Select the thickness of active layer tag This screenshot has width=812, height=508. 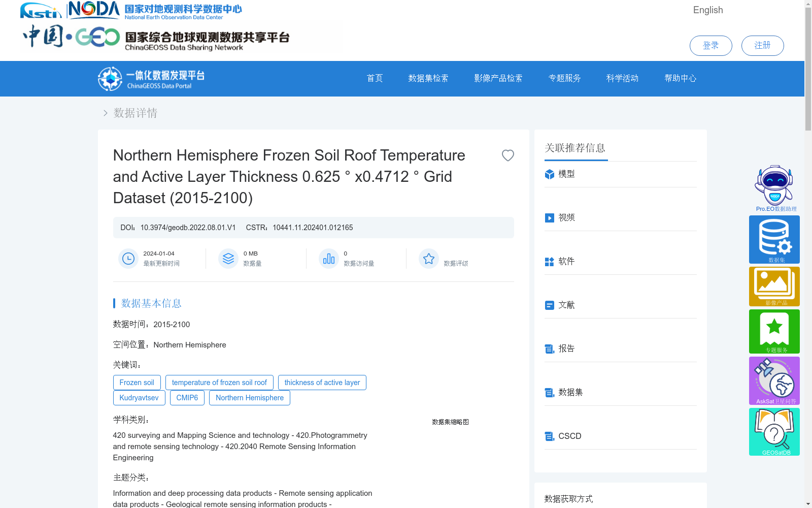pyautogui.click(x=322, y=383)
